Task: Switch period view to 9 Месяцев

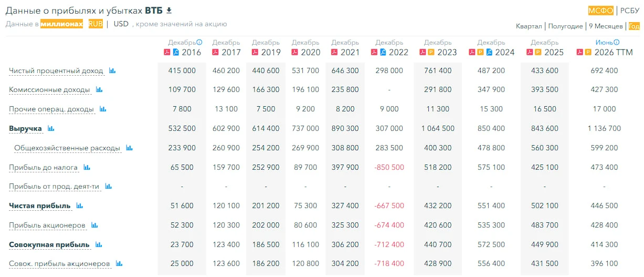Action: (x=606, y=26)
